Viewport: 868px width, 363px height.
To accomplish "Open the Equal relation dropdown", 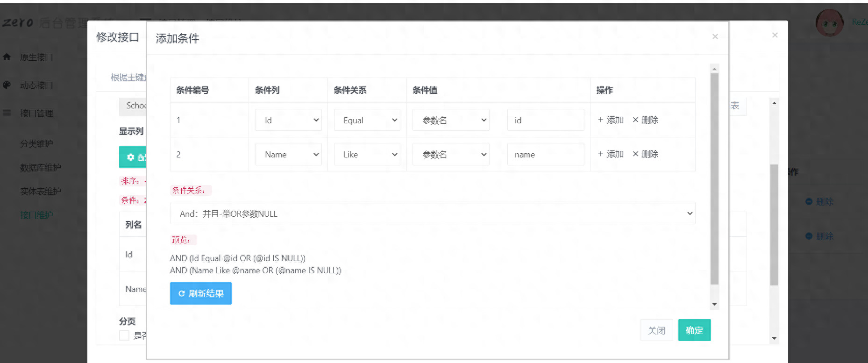I will click(367, 120).
